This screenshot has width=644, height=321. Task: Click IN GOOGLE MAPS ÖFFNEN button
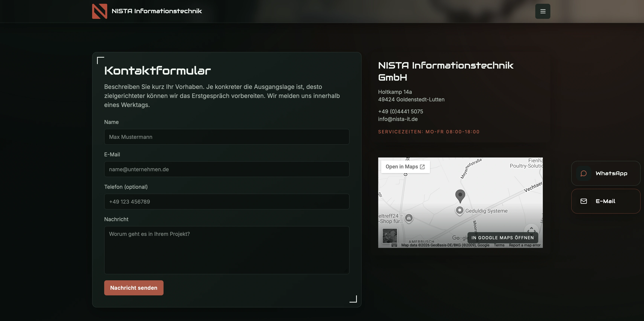pos(503,238)
